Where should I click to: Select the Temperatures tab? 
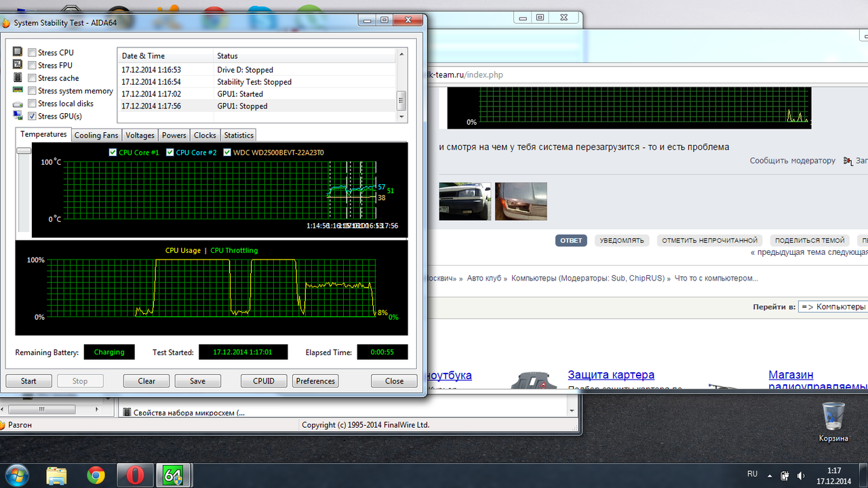point(43,134)
